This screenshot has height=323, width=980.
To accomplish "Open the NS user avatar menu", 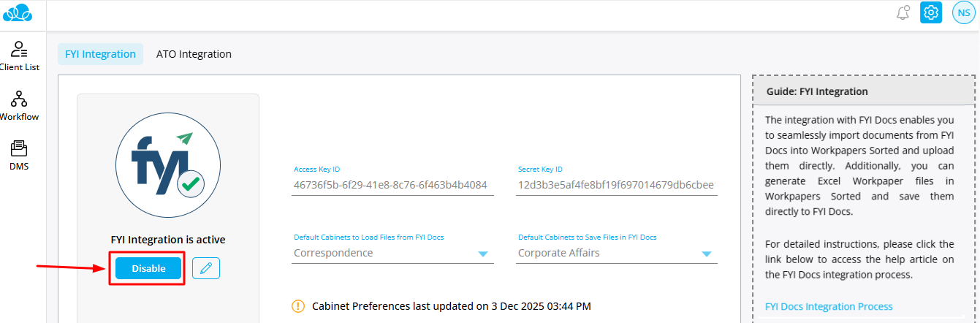I will 963,12.
